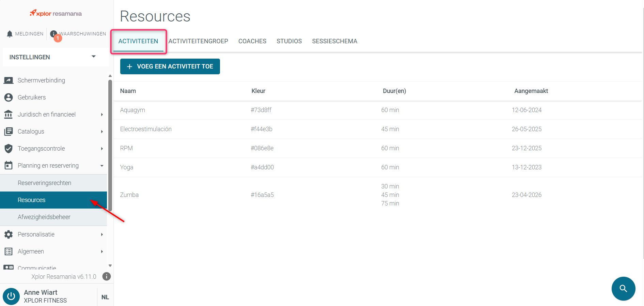Open the Aquagym activity row
Viewport: 644px width, 306px height.
tap(378, 110)
